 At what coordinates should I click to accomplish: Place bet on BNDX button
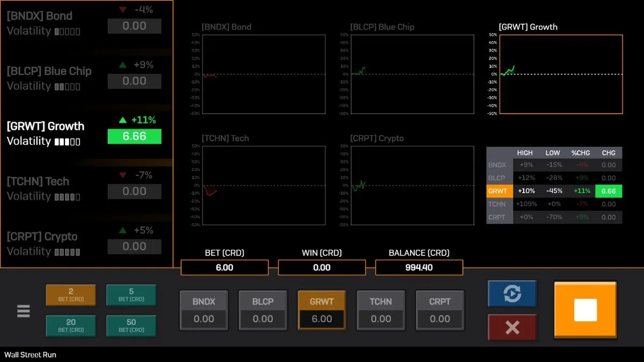[204, 311]
